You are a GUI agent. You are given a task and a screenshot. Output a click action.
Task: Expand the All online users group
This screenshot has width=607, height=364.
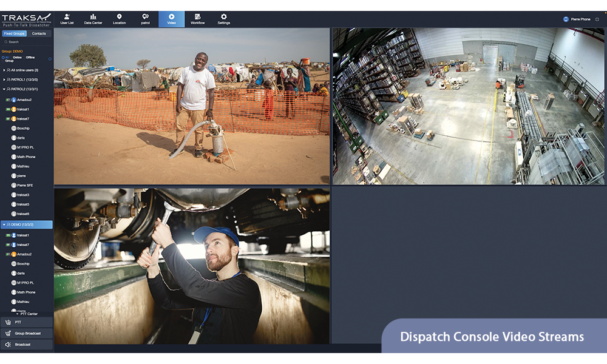[4, 70]
